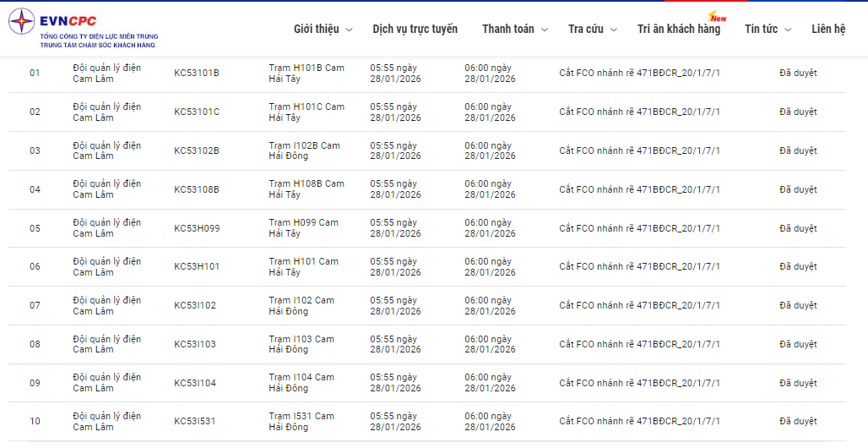Open the Dịch vụ trực tuyến menu
Screen dimensions: 868x448
click(415, 29)
